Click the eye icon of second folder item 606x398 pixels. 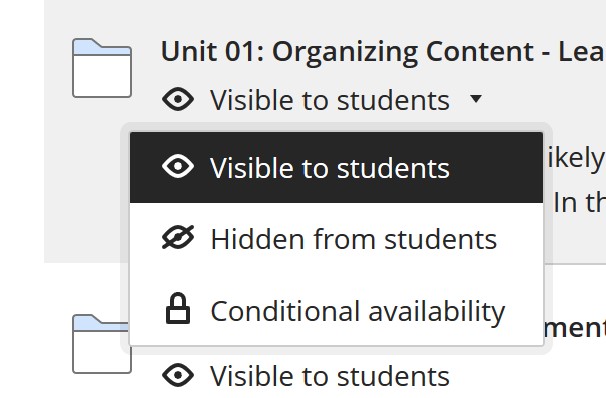(x=178, y=375)
